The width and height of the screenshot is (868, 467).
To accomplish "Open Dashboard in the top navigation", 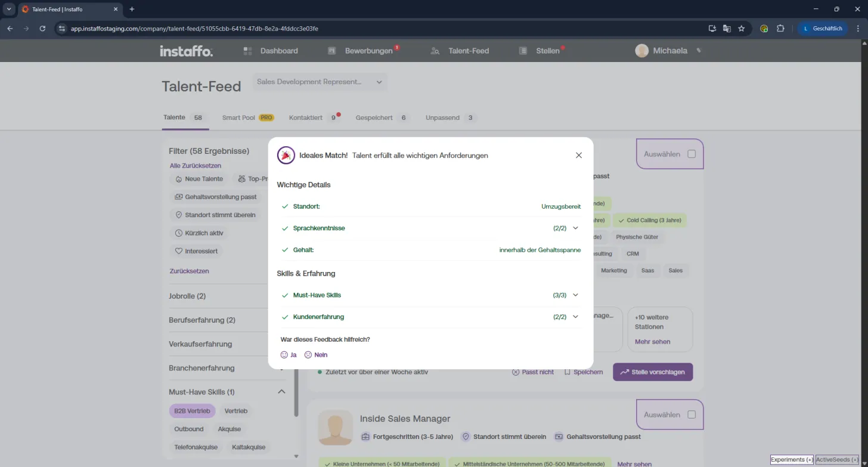I will pos(271,51).
